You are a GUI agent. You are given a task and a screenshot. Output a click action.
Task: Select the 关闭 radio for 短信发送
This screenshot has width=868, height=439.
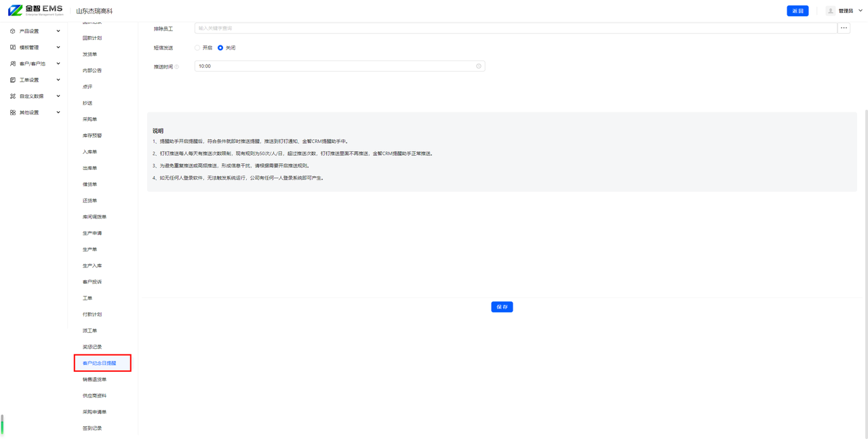point(220,48)
